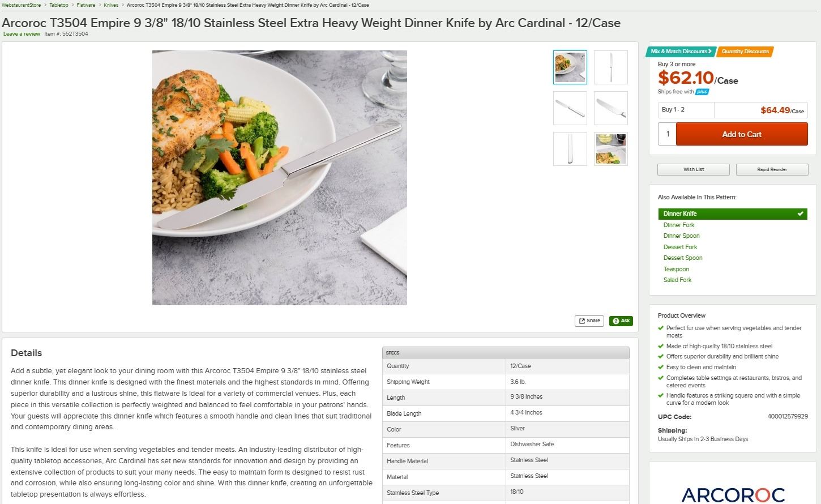View the diagonal knife blade thumbnail
821x504 pixels.
tap(611, 108)
